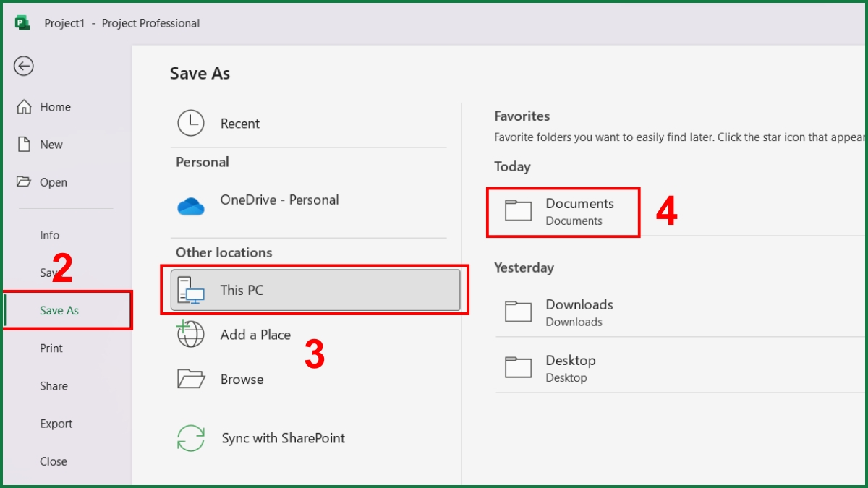Close the current project via sidebar
868x488 pixels.
[54, 461]
